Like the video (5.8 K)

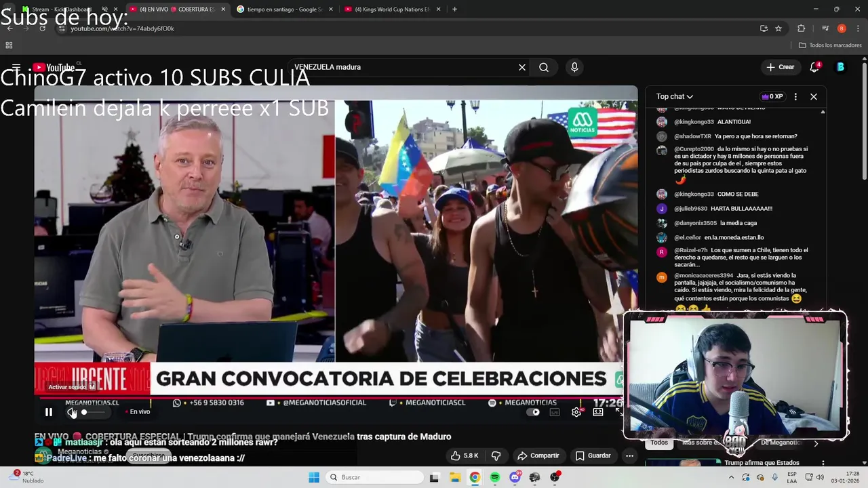pos(465,455)
